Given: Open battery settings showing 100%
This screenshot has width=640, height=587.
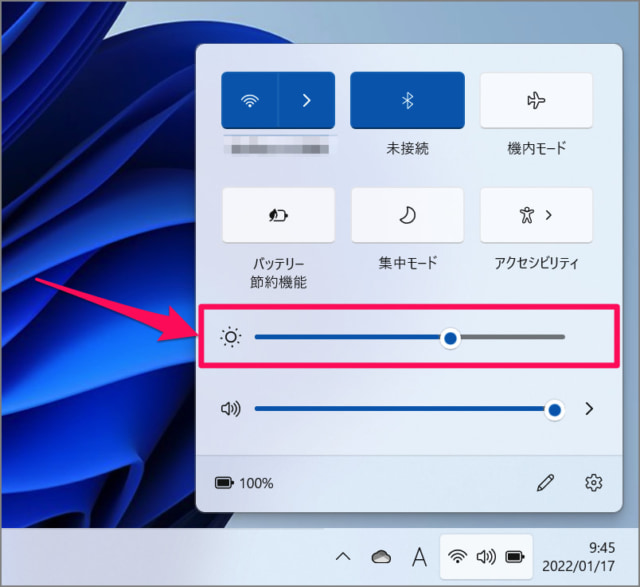Looking at the screenshot, I should click(244, 483).
